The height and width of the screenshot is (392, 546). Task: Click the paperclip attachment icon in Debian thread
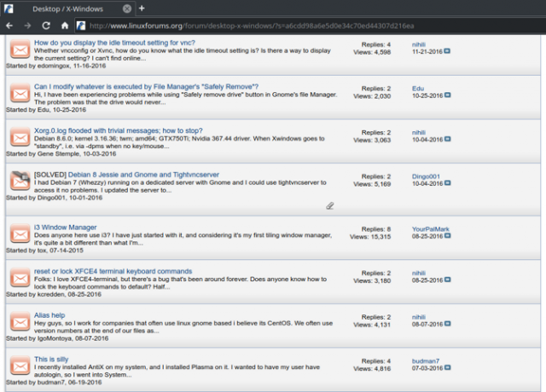[330, 206]
